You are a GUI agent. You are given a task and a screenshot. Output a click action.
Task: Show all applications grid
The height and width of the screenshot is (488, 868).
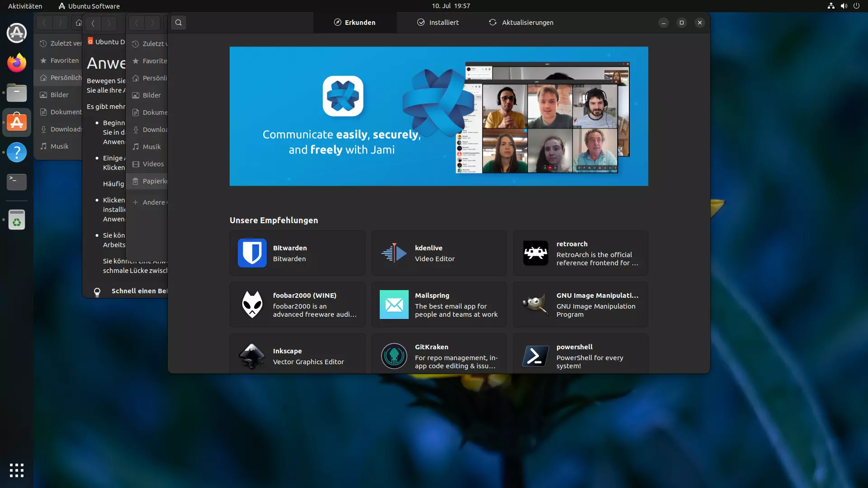click(x=17, y=470)
